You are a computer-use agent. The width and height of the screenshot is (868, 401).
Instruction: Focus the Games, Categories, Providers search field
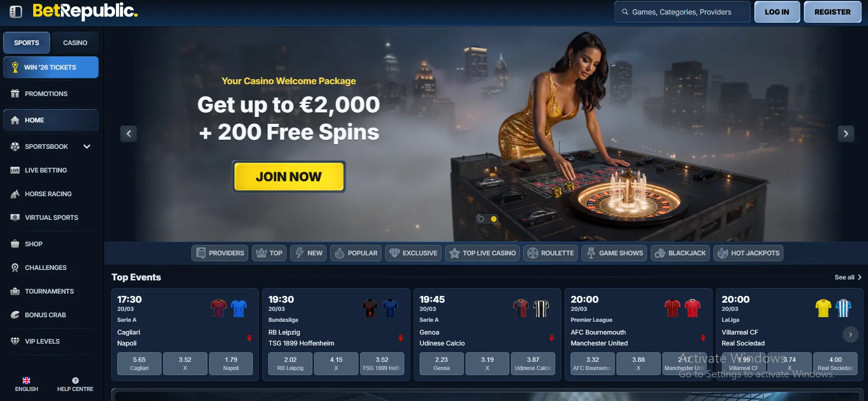click(682, 12)
